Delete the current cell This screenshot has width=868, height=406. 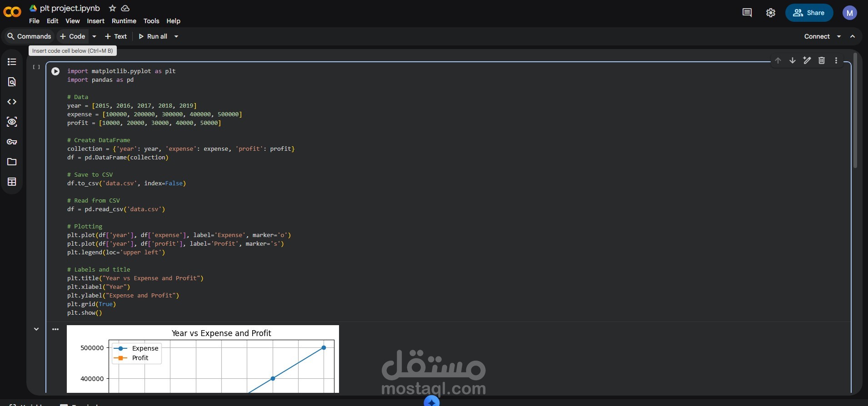coord(822,60)
